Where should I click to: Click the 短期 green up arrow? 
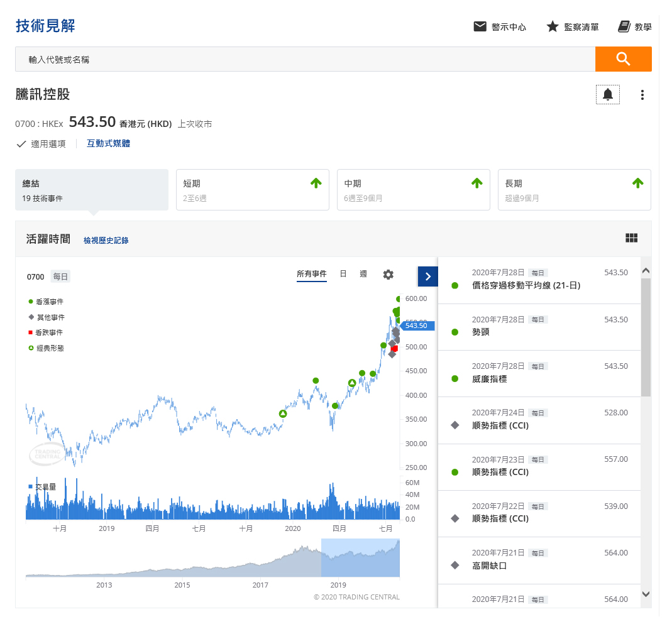[x=316, y=183]
